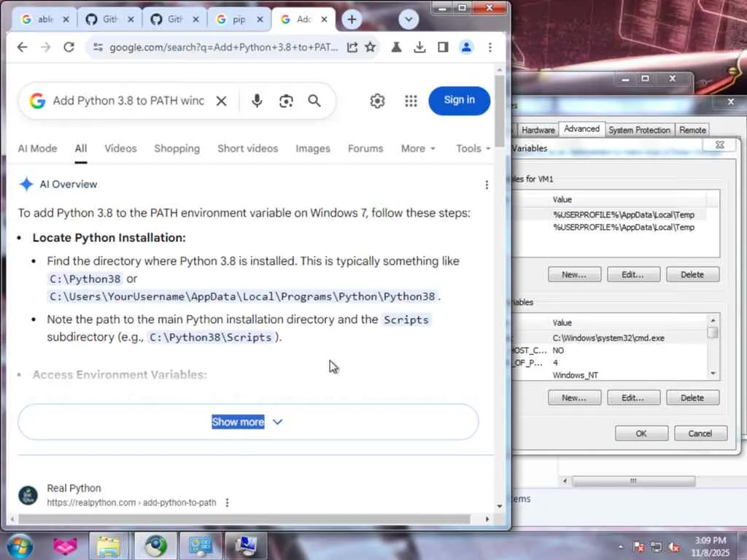
Task: Click into the Google search field
Action: (x=128, y=101)
